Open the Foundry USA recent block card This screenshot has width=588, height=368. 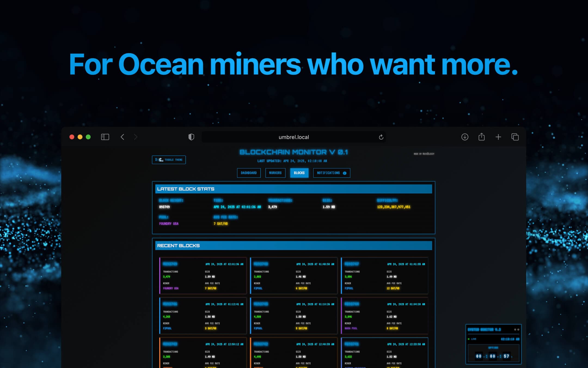click(x=203, y=276)
